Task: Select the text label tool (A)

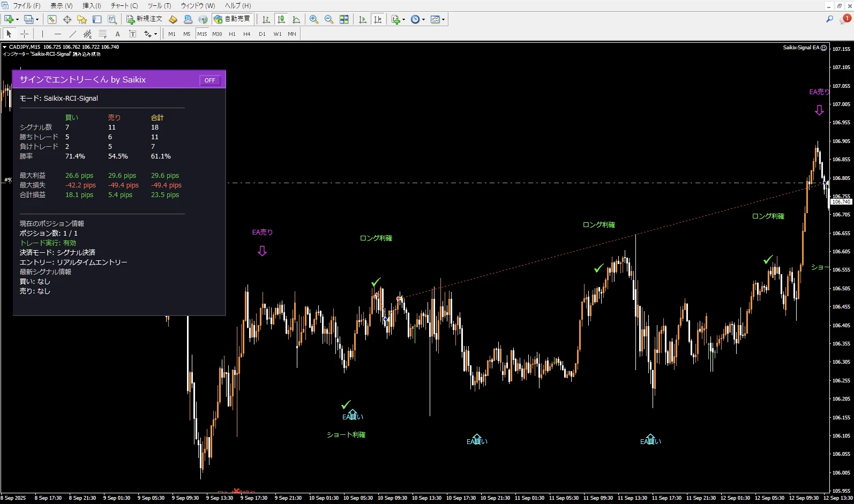Action: [x=118, y=34]
